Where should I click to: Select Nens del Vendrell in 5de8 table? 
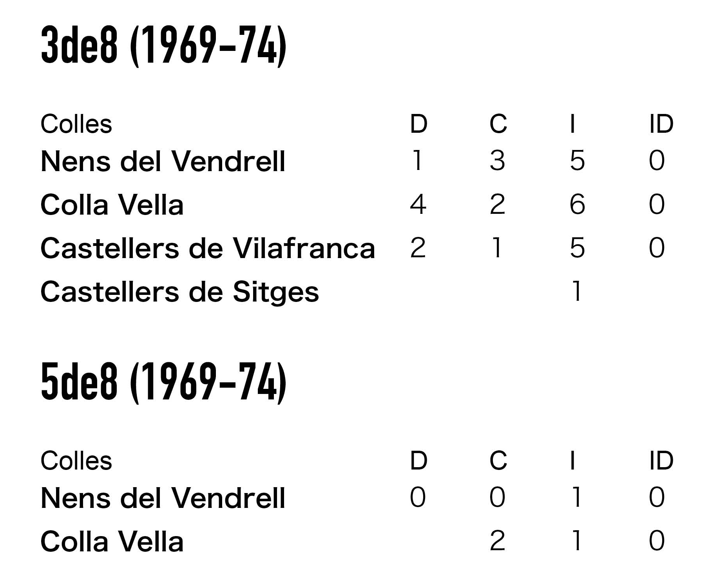163,498
